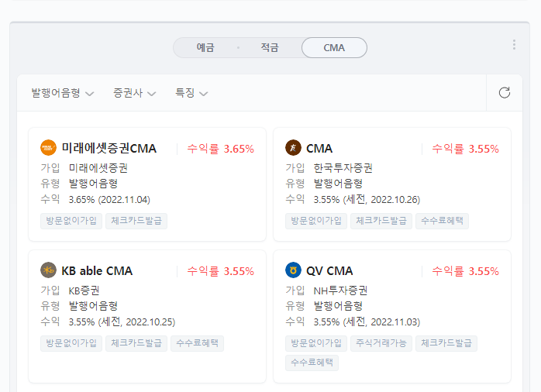Select the CMA tab
This screenshot has width=541, height=392.
[x=334, y=47]
